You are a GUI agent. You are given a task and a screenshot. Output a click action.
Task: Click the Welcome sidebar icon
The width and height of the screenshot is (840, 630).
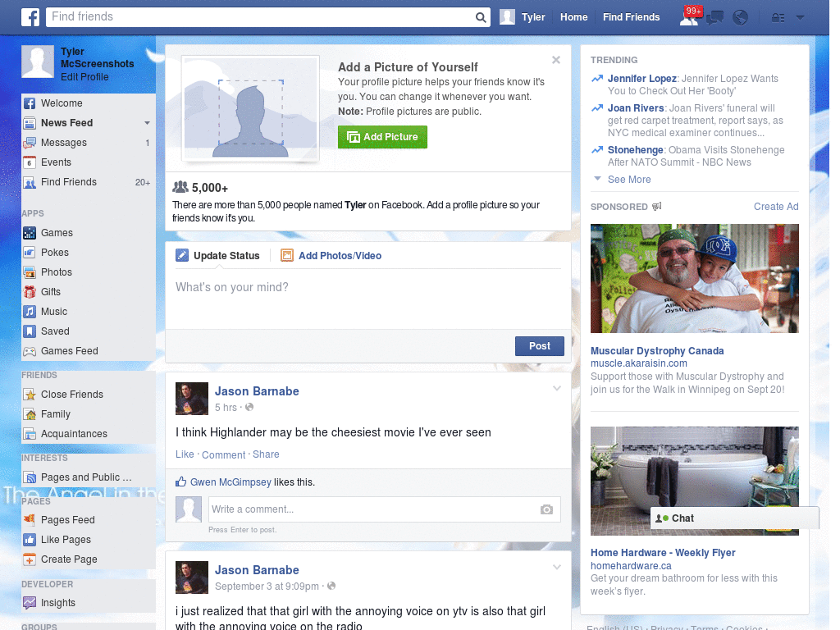pos(30,103)
